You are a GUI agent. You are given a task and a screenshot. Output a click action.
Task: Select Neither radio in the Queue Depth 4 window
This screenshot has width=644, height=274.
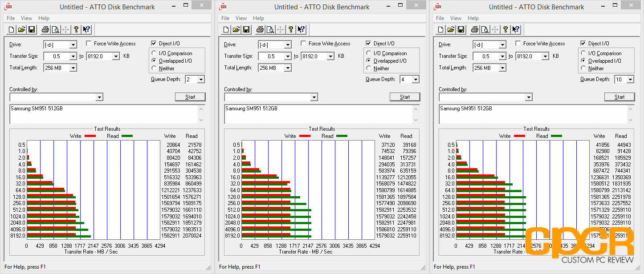[369, 68]
